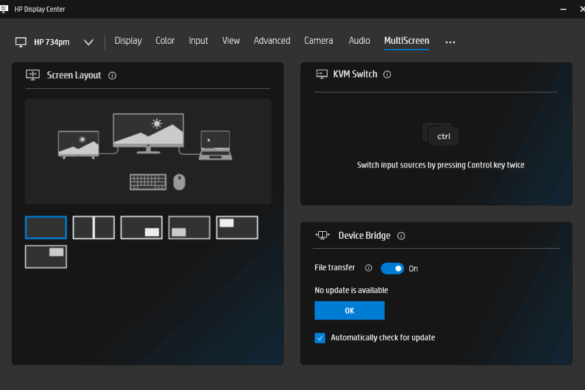Click the Device Bridge panel icon
The width and height of the screenshot is (585, 390).
322,235
